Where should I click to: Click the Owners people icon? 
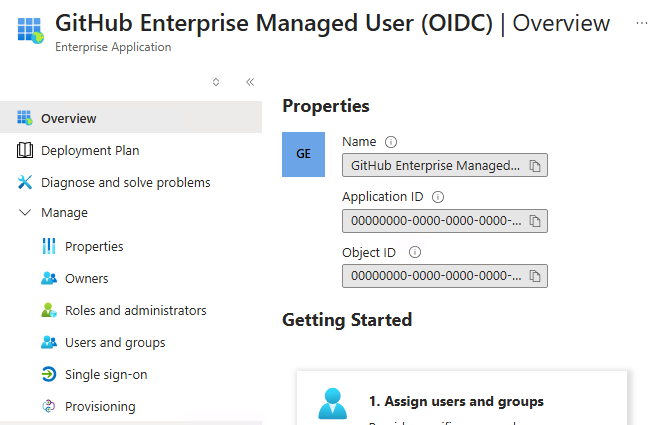point(49,278)
